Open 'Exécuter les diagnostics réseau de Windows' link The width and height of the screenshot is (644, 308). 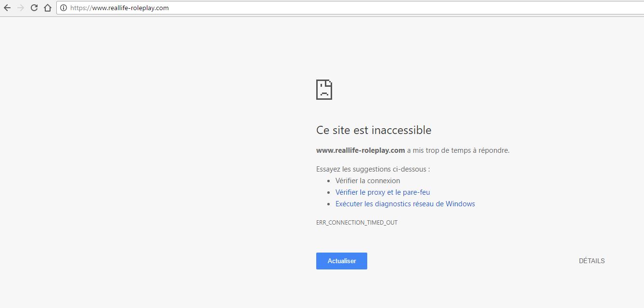pos(405,203)
